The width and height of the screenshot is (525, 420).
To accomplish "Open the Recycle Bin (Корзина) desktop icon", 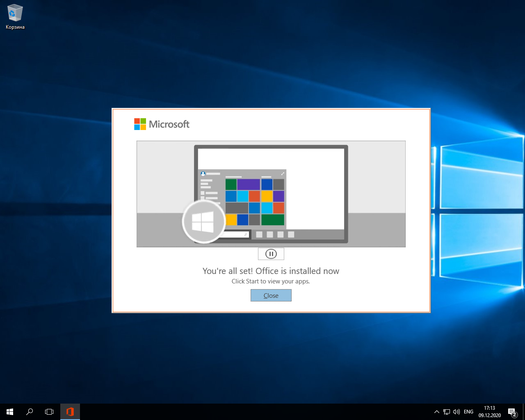I will pyautogui.click(x=15, y=17).
